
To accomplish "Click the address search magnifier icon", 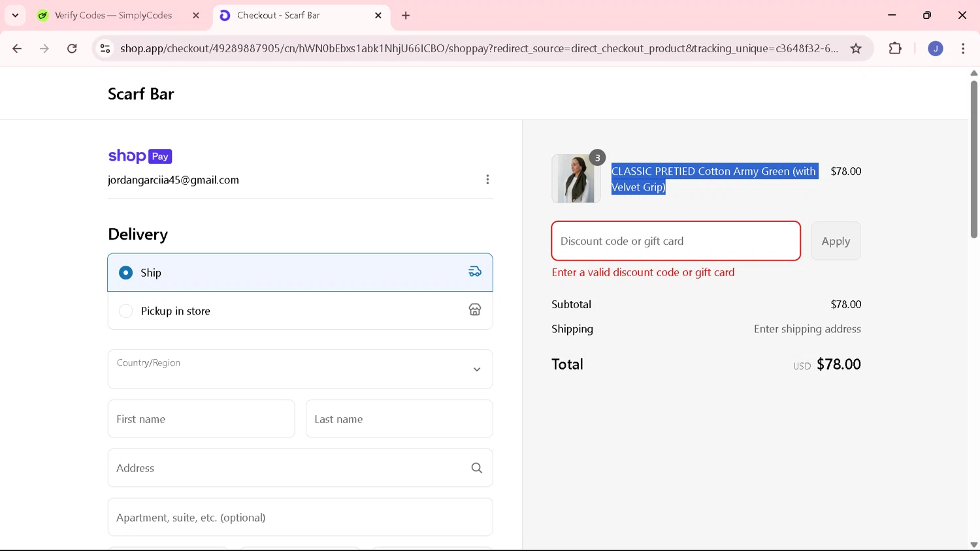I will pos(477,468).
